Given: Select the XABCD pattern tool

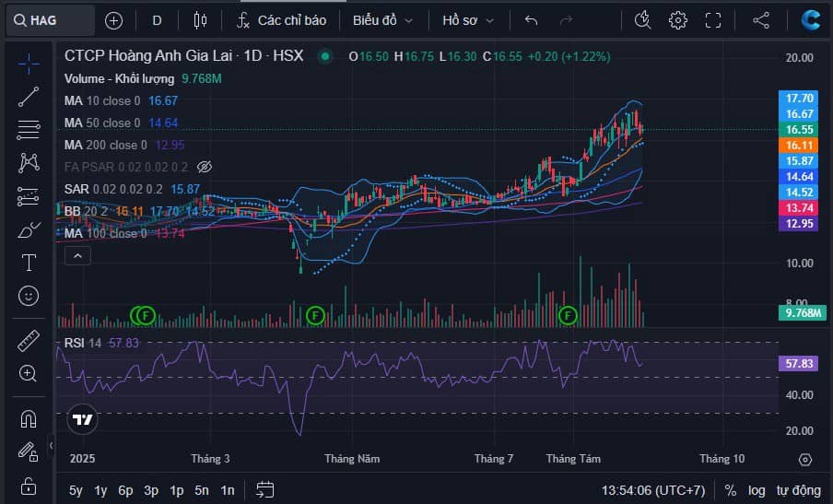Looking at the screenshot, I should (29, 162).
